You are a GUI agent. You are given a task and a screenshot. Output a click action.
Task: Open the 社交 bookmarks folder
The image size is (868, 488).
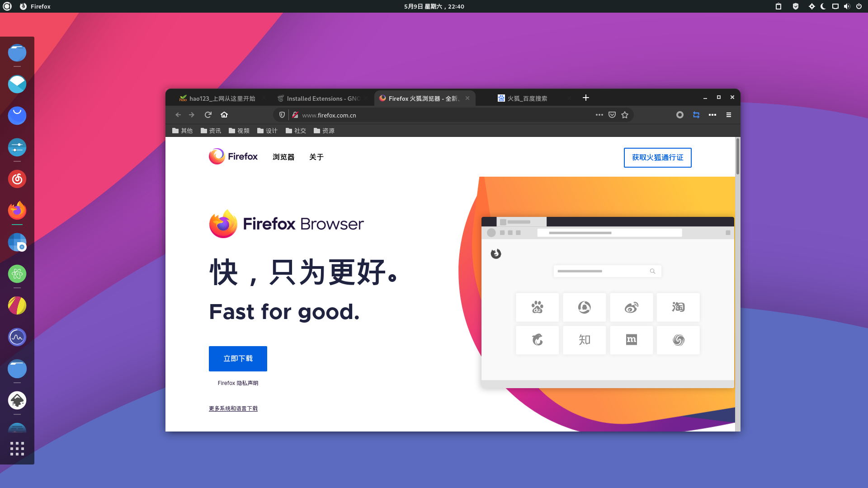click(296, 131)
